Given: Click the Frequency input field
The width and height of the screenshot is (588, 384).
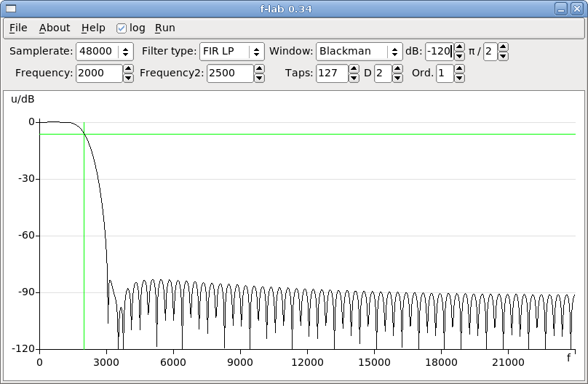Looking at the screenshot, I should click(x=99, y=73).
